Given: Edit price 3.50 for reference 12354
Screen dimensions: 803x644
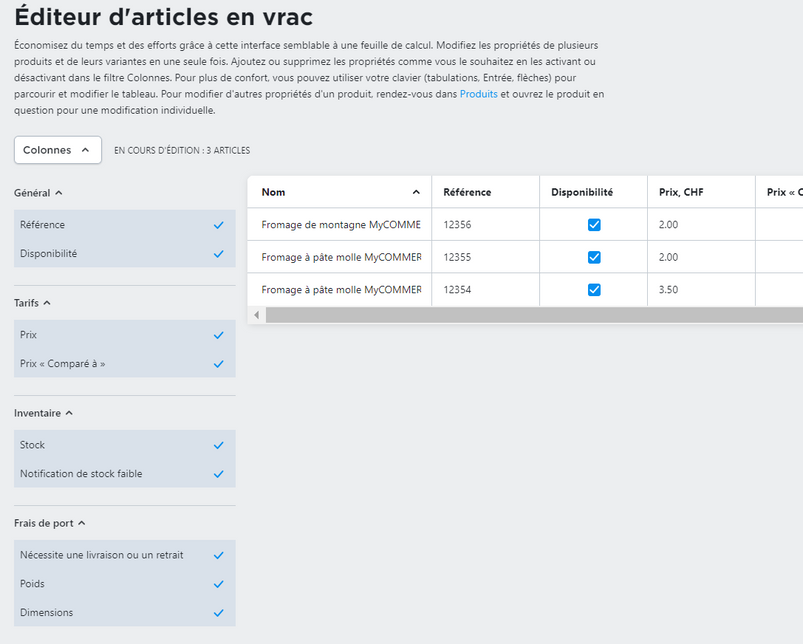Looking at the screenshot, I should coord(702,290).
